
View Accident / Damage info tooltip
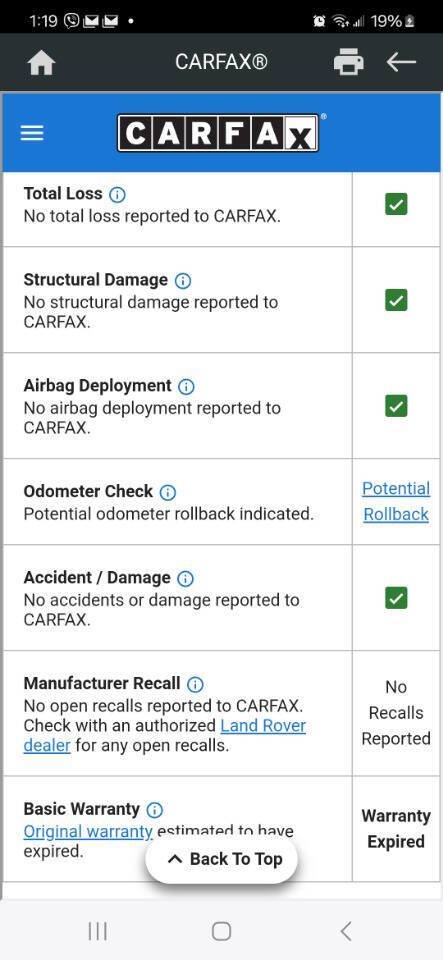pos(185,579)
